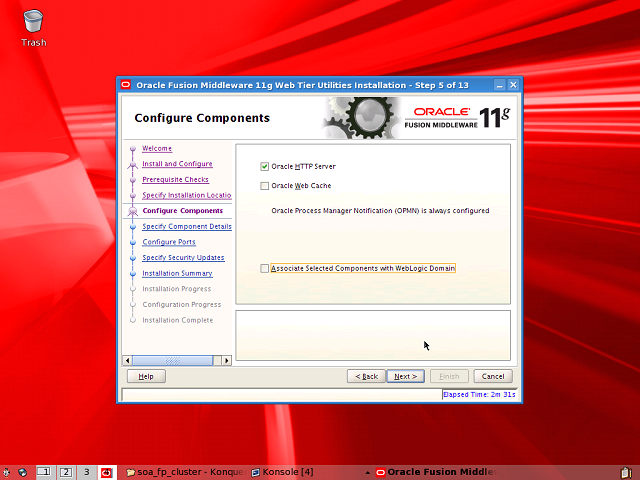The height and width of the screenshot is (480, 640).
Task: Click the Next button
Action: [x=405, y=376]
